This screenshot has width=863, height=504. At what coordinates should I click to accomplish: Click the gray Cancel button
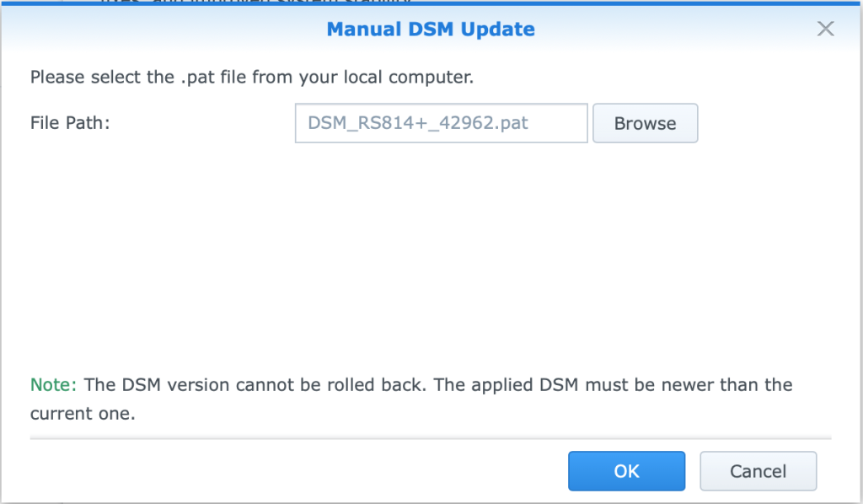(758, 471)
